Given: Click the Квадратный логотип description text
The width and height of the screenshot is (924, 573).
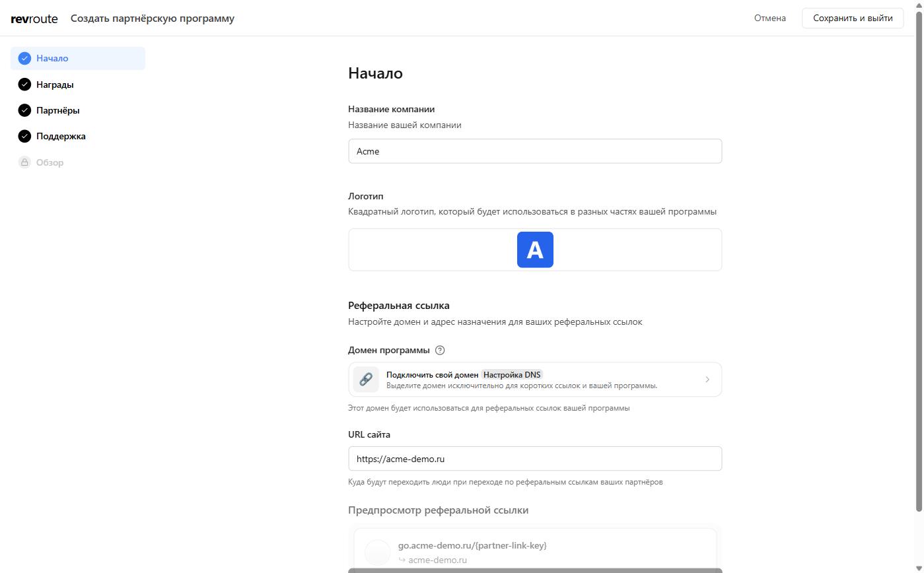Looking at the screenshot, I should point(532,212).
